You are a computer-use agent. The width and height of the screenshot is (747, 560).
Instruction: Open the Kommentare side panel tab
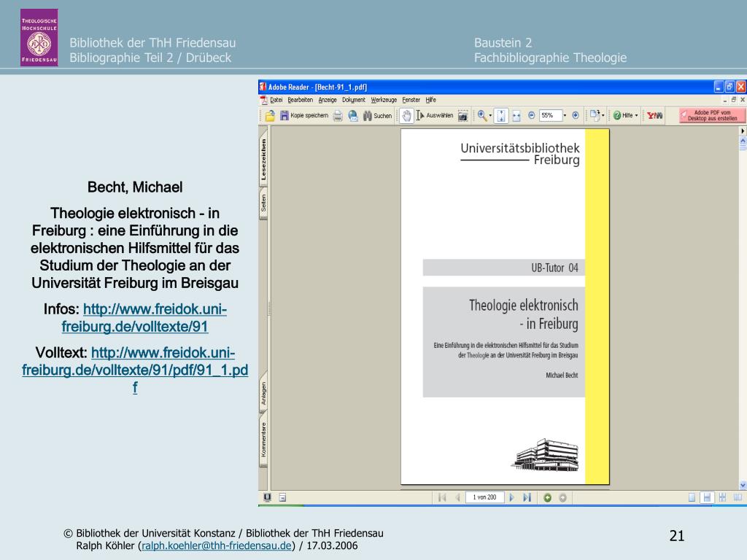(263, 440)
